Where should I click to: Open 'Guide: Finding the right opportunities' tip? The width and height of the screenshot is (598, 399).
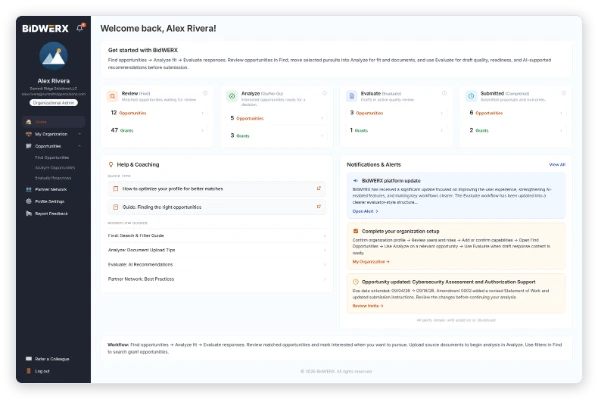pyautogui.click(x=217, y=207)
